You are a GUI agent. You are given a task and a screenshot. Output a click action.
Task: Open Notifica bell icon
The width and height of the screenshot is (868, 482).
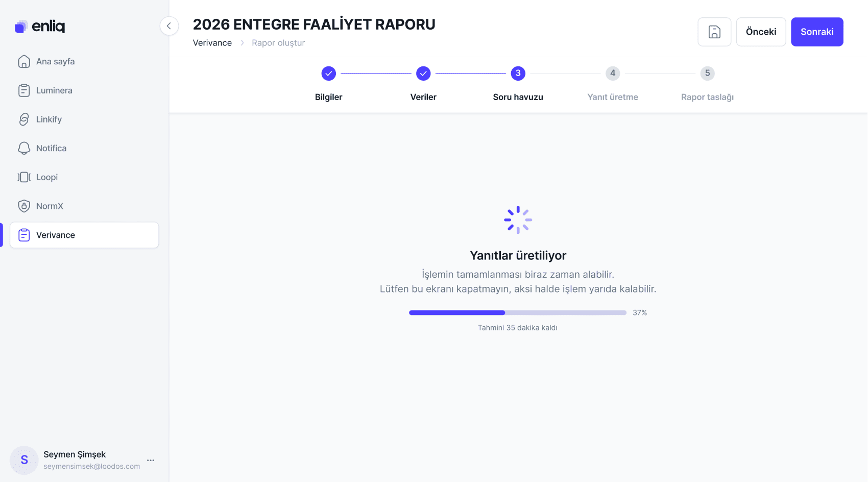point(24,148)
